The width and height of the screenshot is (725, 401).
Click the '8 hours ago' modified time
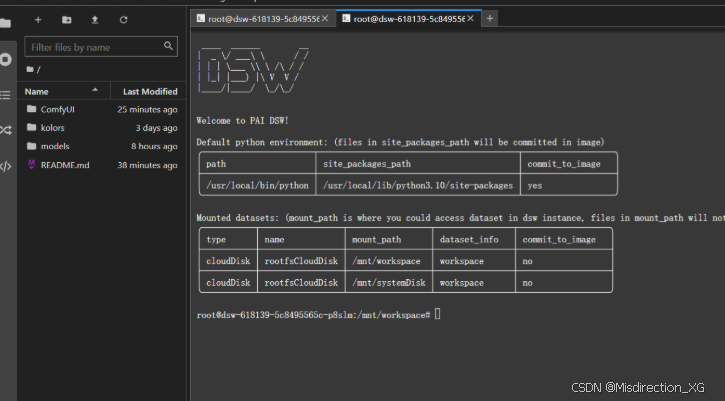click(x=154, y=146)
